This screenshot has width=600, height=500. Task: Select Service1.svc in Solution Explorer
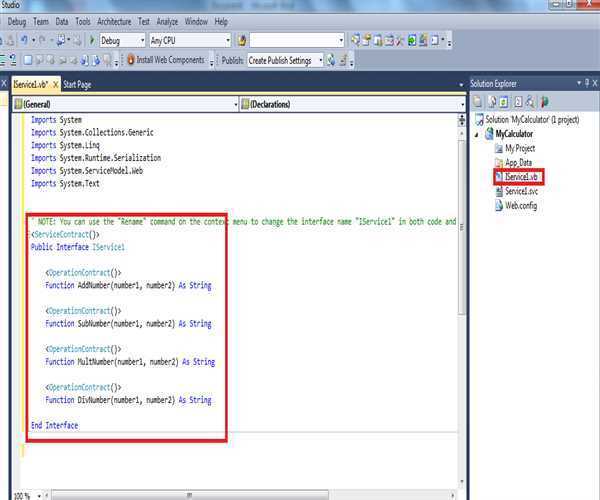[523, 191]
